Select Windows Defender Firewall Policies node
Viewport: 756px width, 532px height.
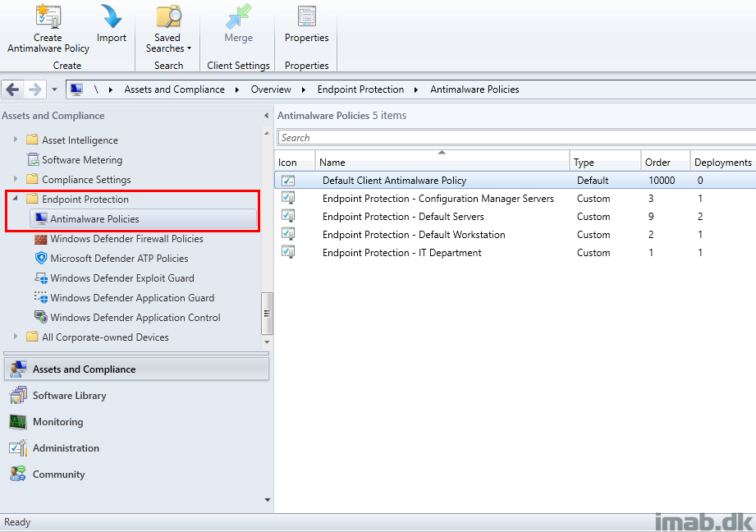126,239
